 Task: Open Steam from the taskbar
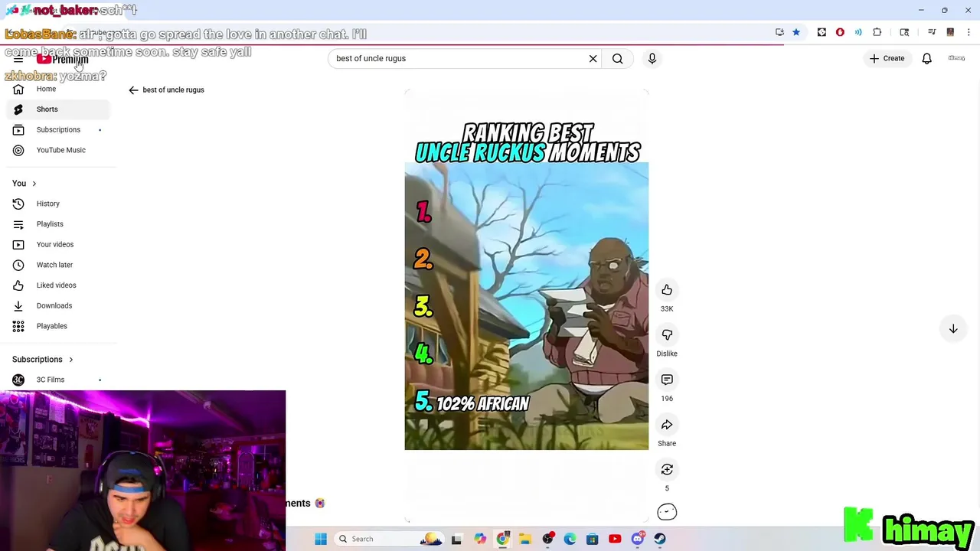(660, 539)
